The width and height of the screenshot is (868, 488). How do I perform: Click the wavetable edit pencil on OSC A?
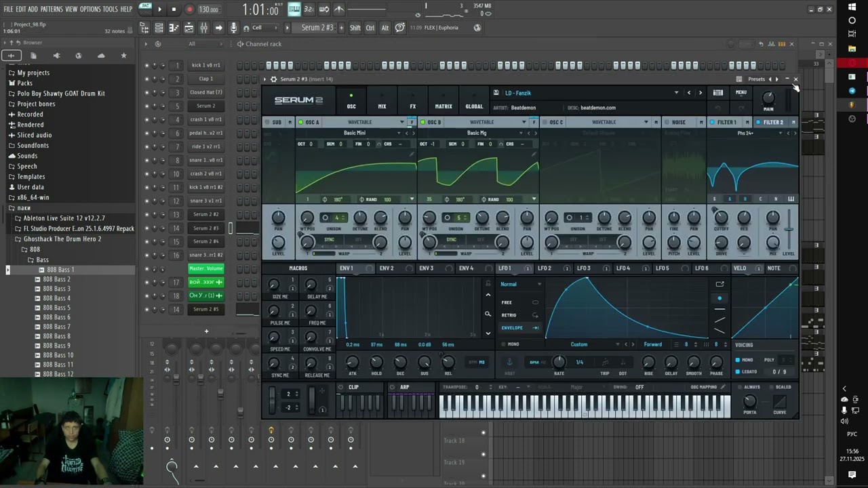pyautogui.click(x=411, y=155)
